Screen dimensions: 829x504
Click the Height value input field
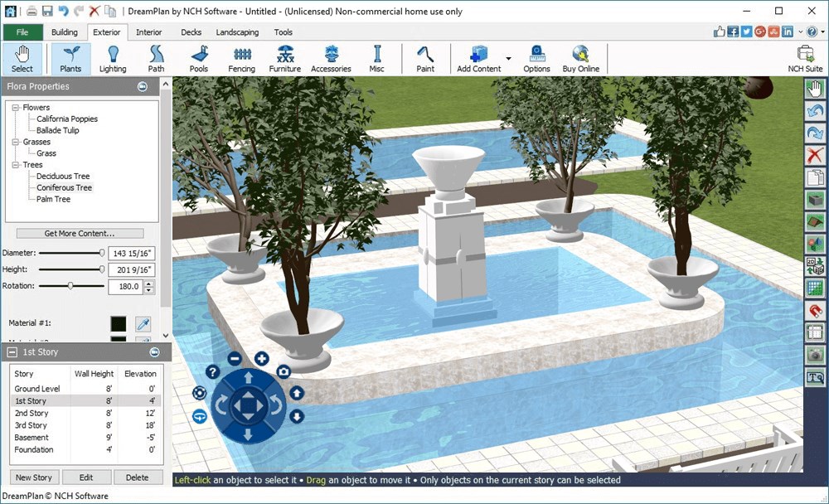click(131, 269)
